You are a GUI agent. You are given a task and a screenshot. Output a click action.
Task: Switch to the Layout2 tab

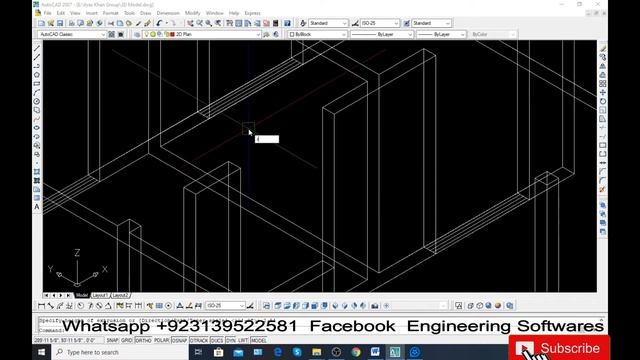coord(120,295)
